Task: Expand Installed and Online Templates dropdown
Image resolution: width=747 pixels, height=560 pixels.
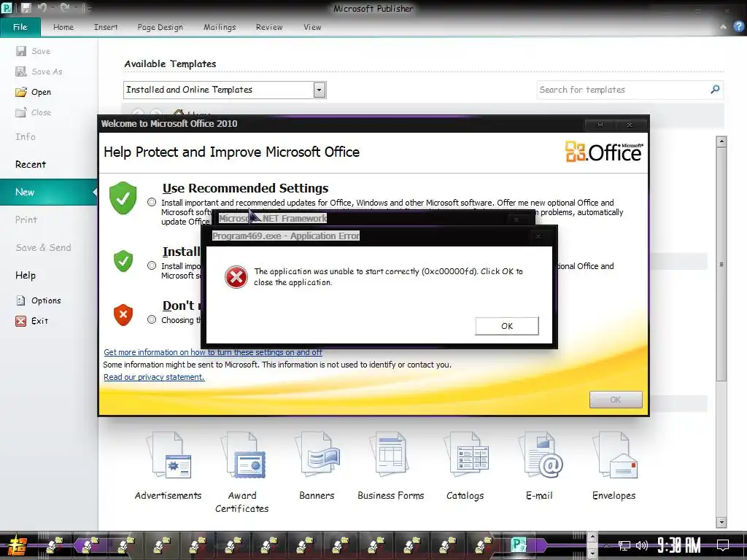Action: pyautogui.click(x=320, y=90)
